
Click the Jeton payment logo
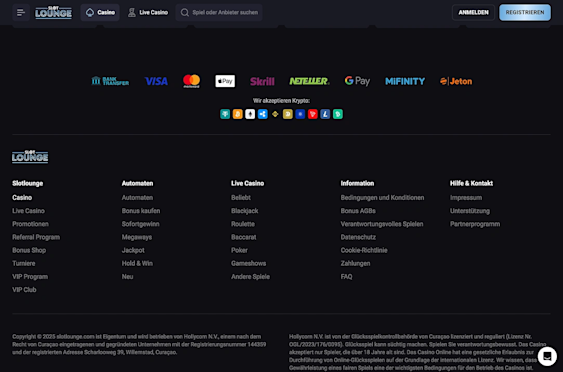[x=456, y=82]
